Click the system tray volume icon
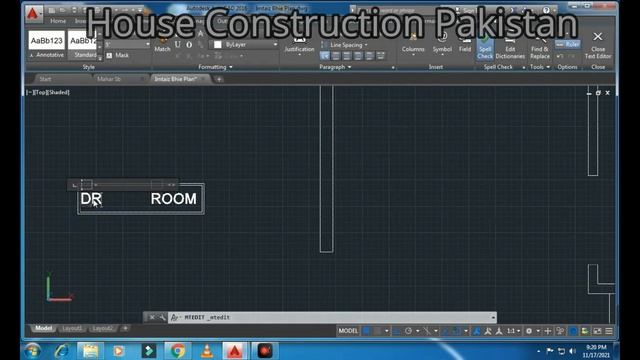The height and width of the screenshot is (360, 640). (572, 351)
